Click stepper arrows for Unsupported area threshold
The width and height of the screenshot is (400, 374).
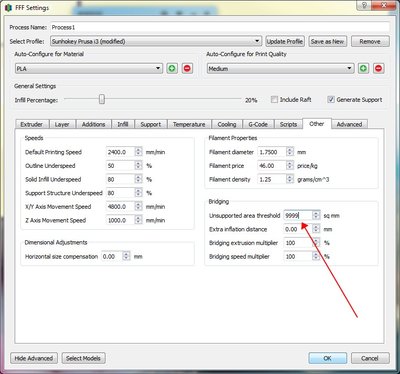point(316,216)
